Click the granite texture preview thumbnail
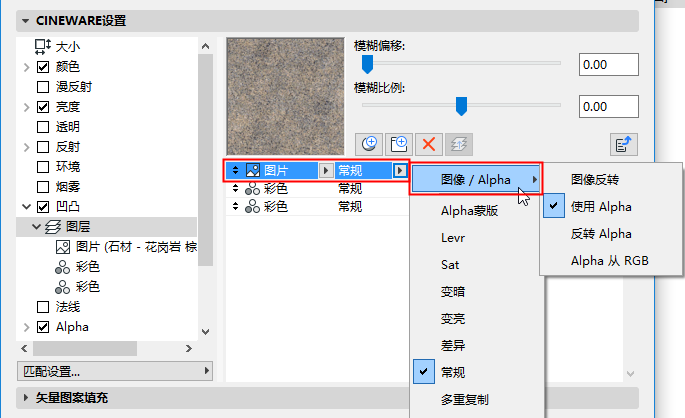Viewport: 685px width, 418px height. (286, 96)
